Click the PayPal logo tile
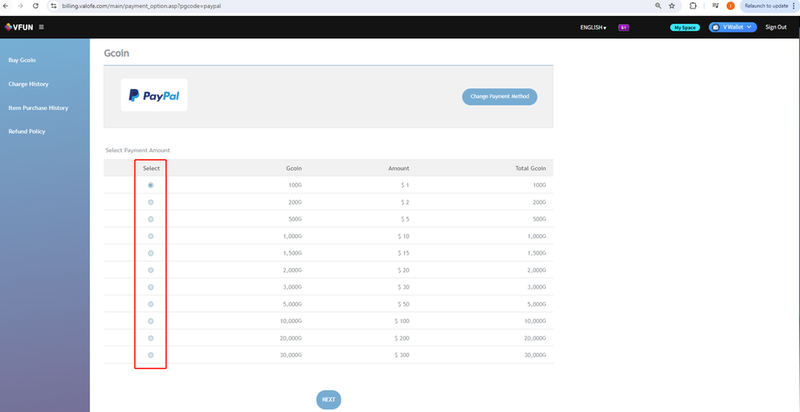The image size is (800, 412). point(154,95)
